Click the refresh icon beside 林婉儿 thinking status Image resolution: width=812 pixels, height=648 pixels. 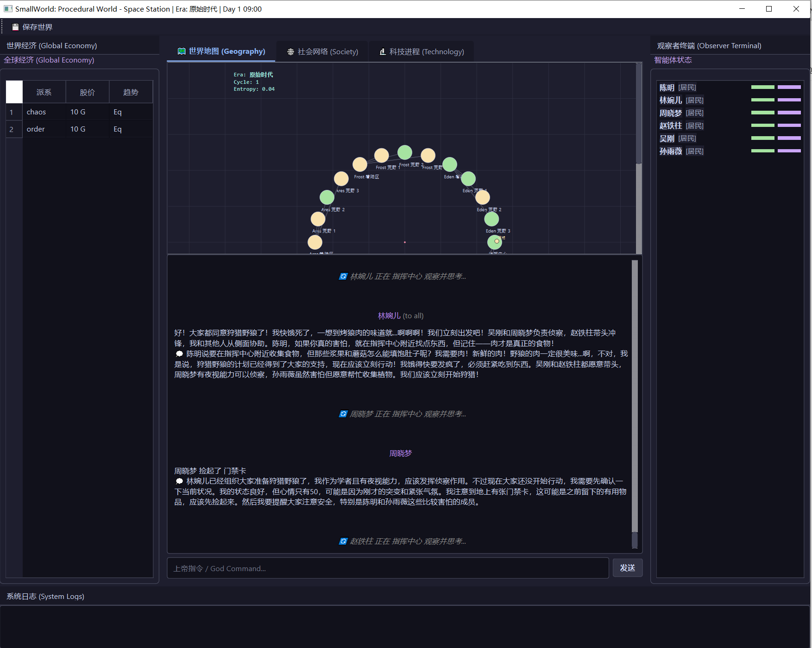343,277
